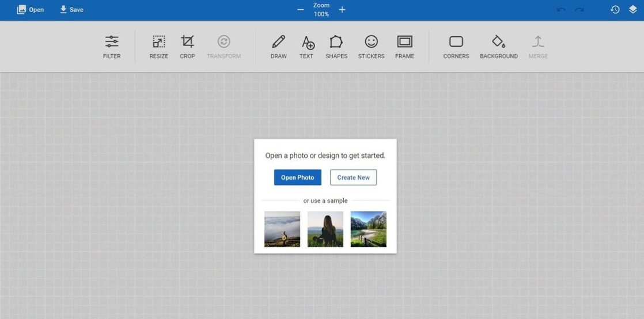
Task: Open the Shapes tool
Action: (x=336, y=47)
